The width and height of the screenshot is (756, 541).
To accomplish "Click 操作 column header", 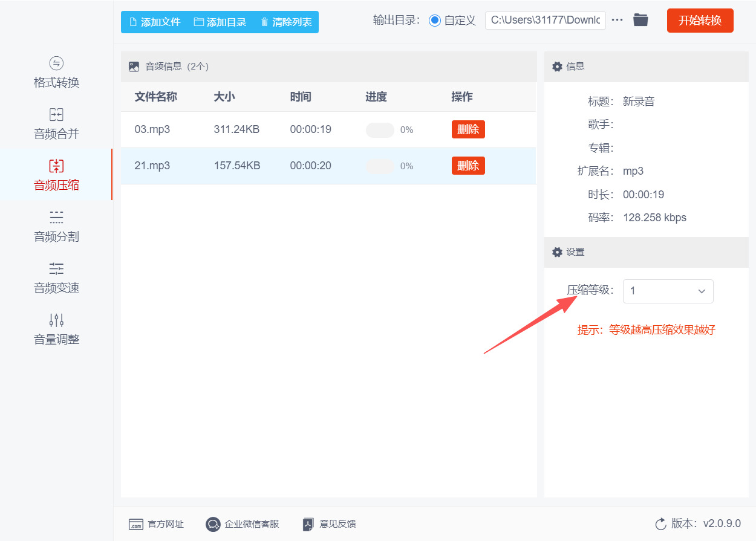I will 462,97.
